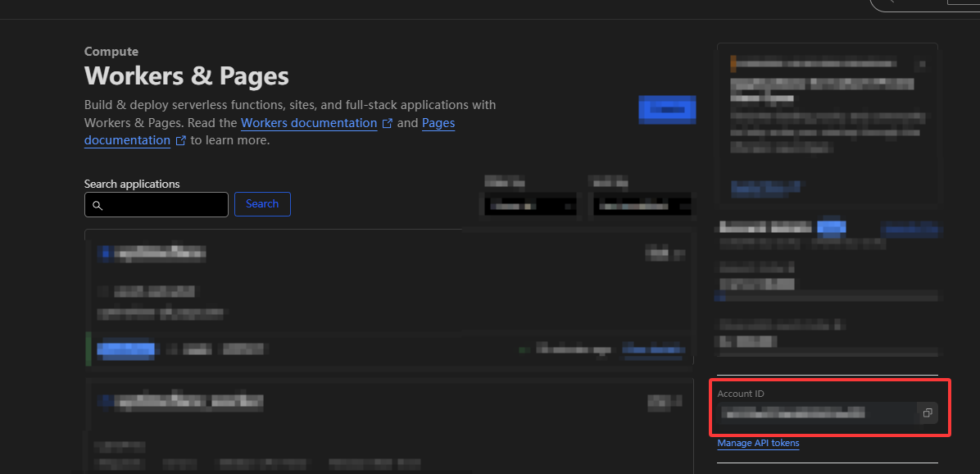Dismiss the blurred notice card in right sidebar
980x474 pixels.
click(x=922, y=64)
